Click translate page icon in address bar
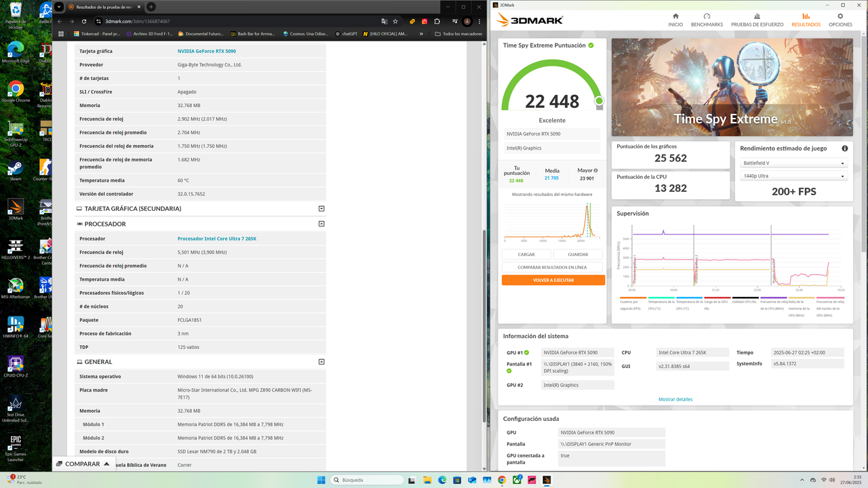 (384, 21)
